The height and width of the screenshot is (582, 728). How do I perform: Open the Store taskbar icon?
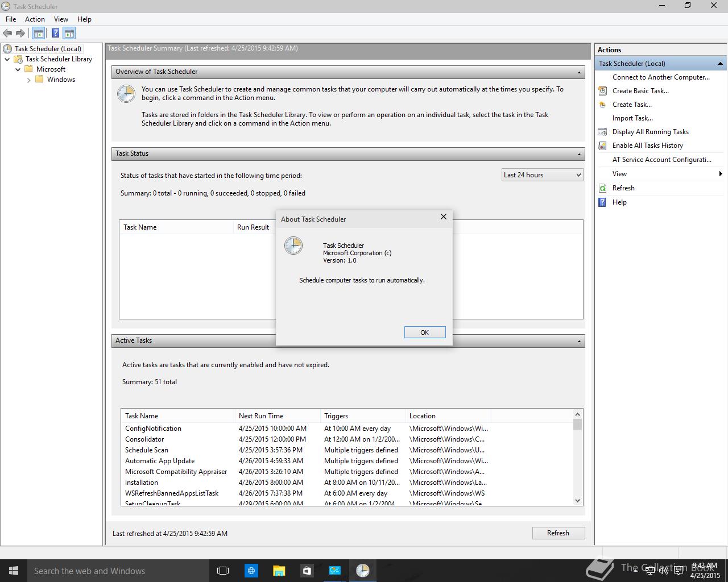(x=307, y=571)
